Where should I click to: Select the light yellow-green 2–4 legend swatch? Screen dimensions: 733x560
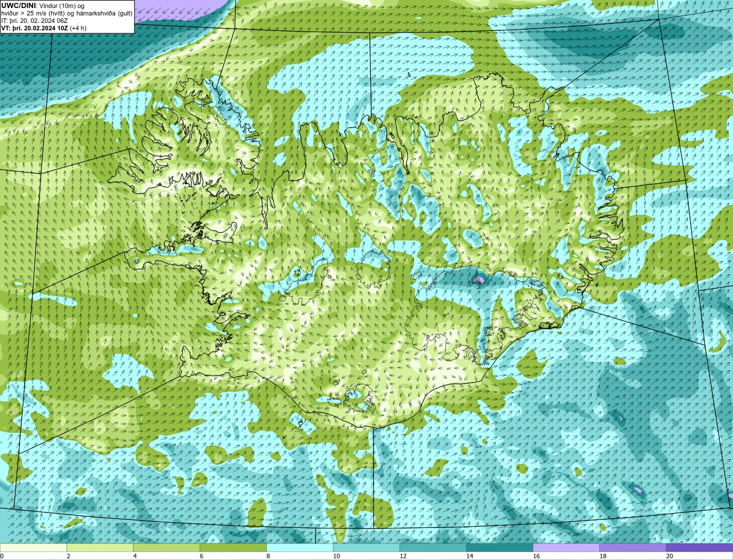(x=100, y=547)
